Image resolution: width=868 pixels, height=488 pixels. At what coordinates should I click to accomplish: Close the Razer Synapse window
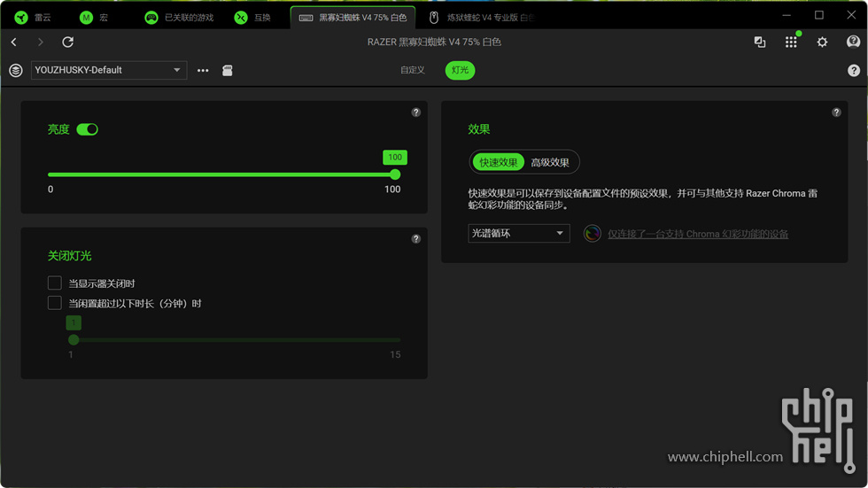(x=851, y=15)
